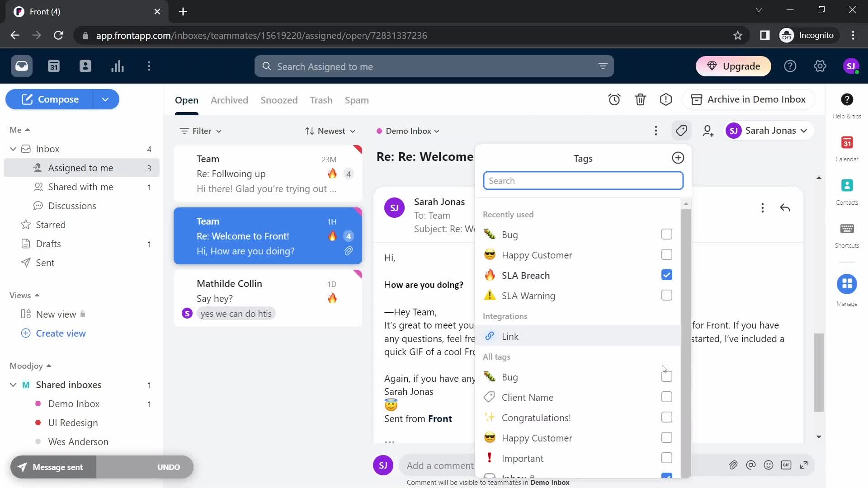Open the help question mark icon in header
This screenshot has width=868, height=488.
(x=790, y=66)
